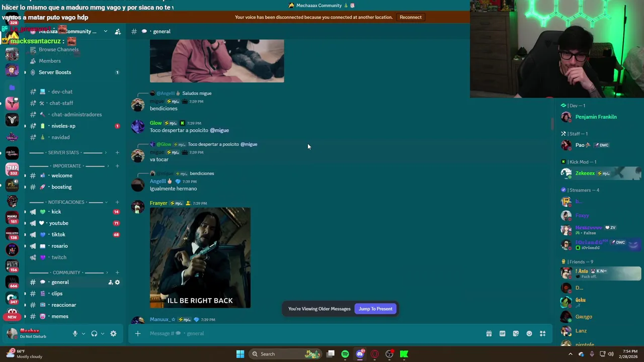Open Task View on taskbar

[x=331, y=354]
